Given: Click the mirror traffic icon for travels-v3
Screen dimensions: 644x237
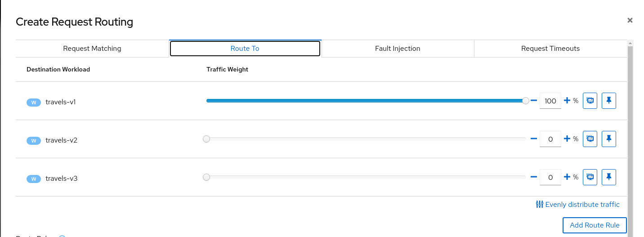Looking at the screenshot, I should click(x=590, y=177).
